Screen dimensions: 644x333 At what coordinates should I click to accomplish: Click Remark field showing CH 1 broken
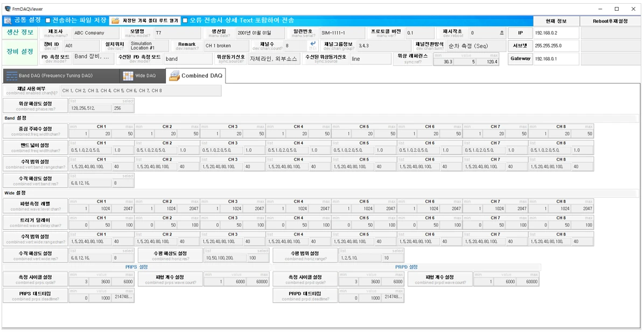click(x=226, y=46)
